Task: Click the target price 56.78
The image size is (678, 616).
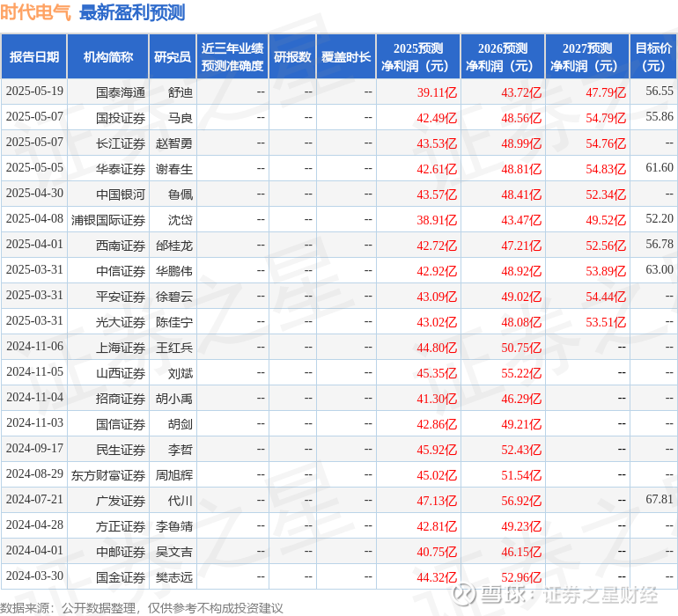Action: coord(660,245)
